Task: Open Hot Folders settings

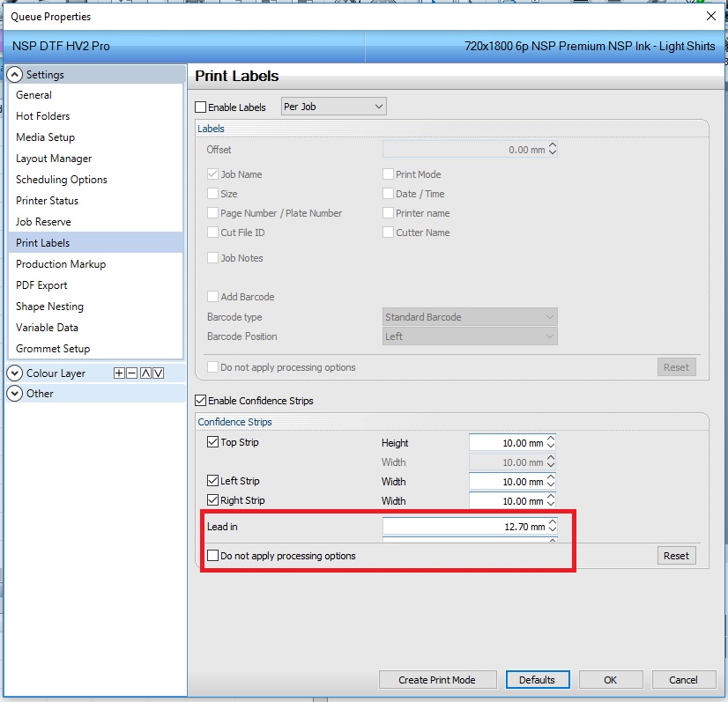Action: [x=96, y=116]
